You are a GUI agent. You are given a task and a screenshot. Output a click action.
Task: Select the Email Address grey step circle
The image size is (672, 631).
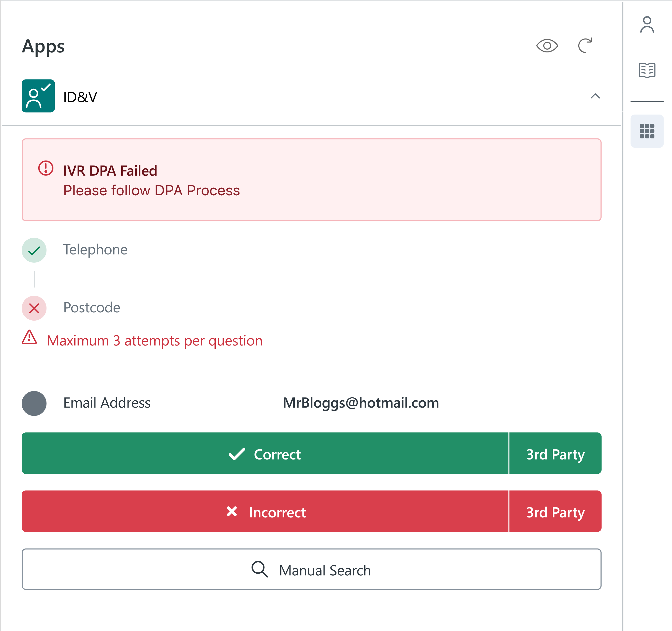(34, 403)
